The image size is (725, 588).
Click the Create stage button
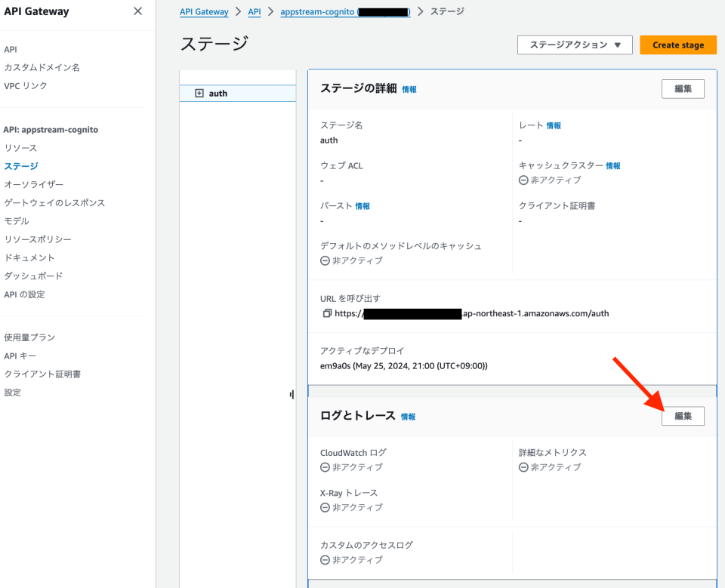coord(678,45)
